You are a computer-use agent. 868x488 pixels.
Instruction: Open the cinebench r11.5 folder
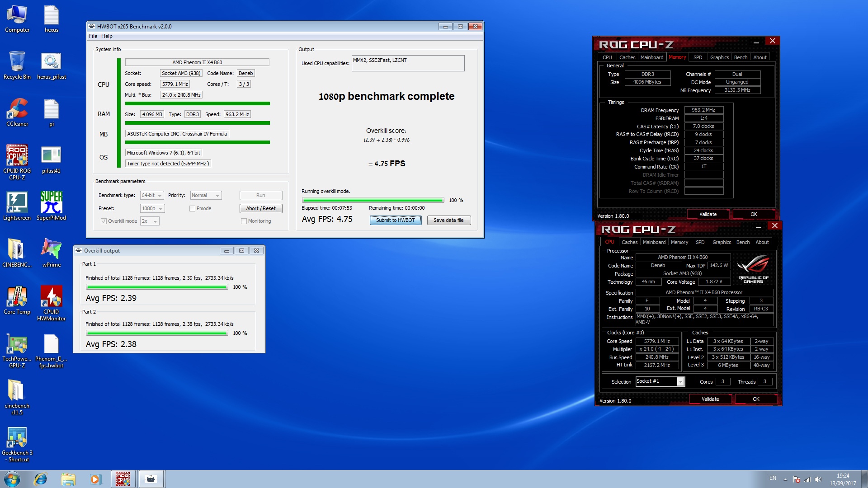click(17, 398)
